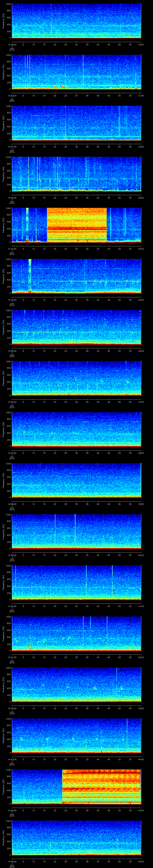Click the loud broadband burst in the 14:33:00 panel

tap(77, 225)
